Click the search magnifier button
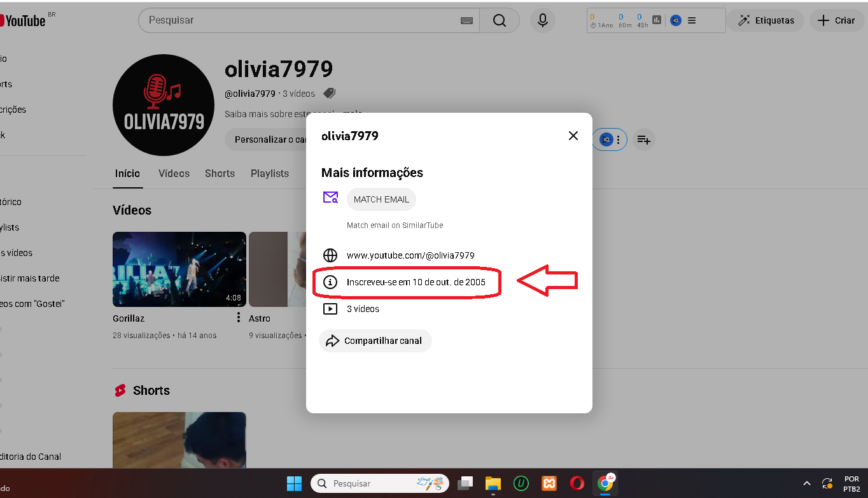Image resolution: width=868 pixels, height=498 pixels. [500, 20]
